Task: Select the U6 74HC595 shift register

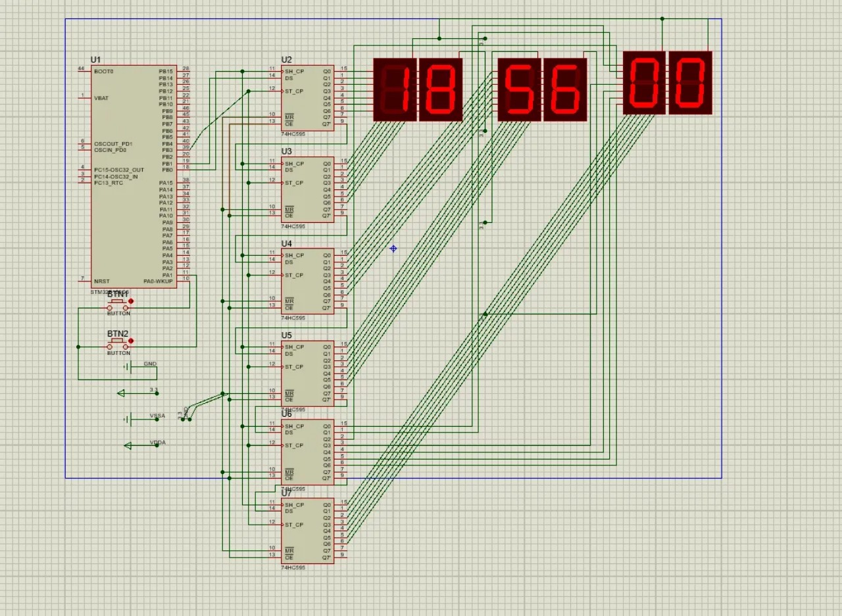Action: point(308,452)
